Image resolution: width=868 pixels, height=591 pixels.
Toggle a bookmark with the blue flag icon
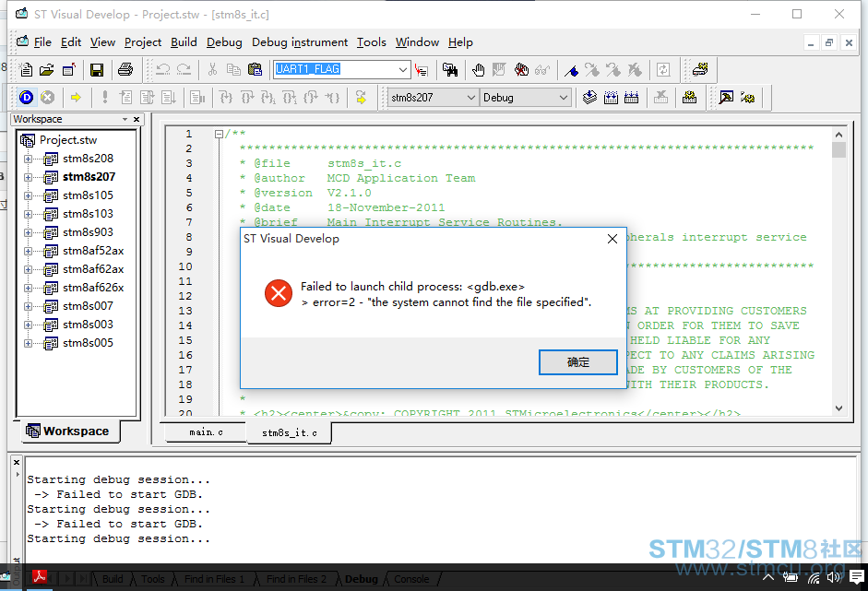click(x=571, y=70)
